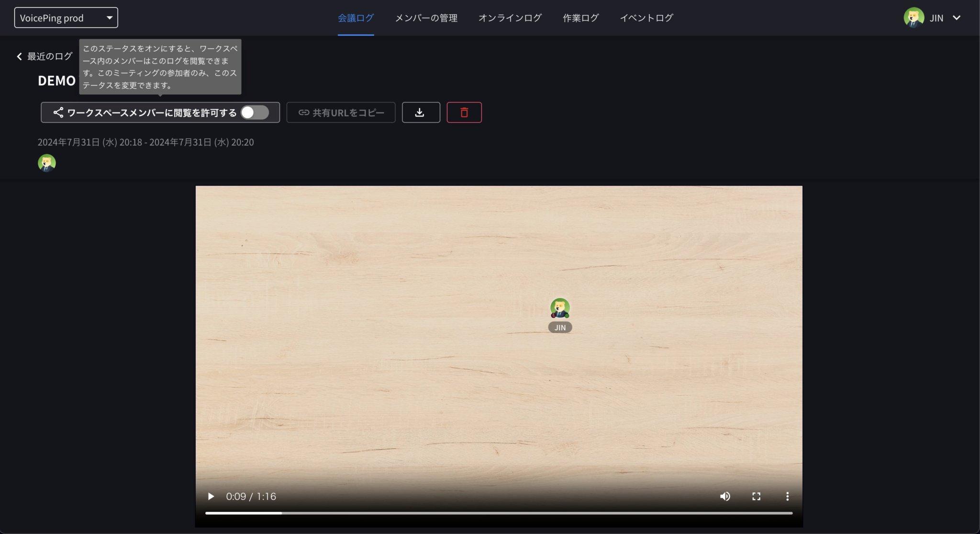Viewport: 980px width, 534px height.
Task: Select 作業ログ tab
Action: click(x=580, y=18)
